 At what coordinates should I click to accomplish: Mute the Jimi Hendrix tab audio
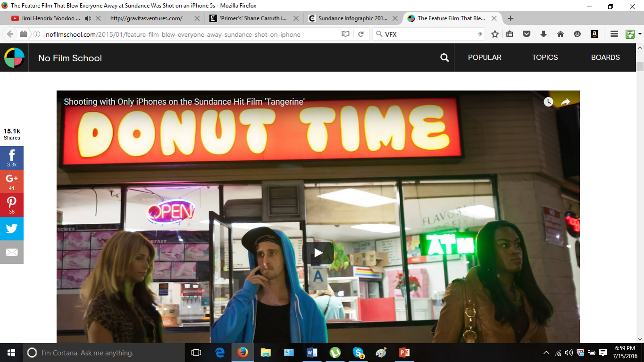click(88, 18)
